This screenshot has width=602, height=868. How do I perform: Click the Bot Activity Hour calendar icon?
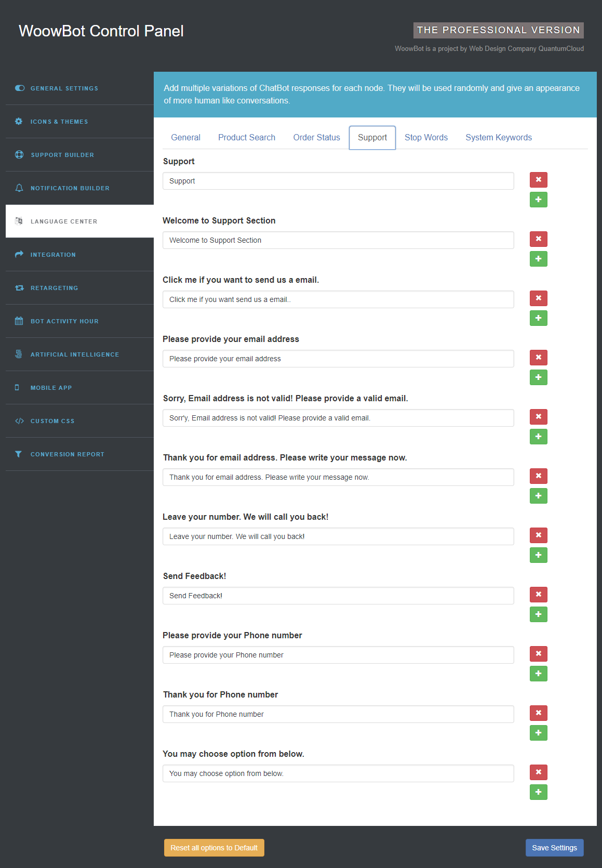coord(19,321)
